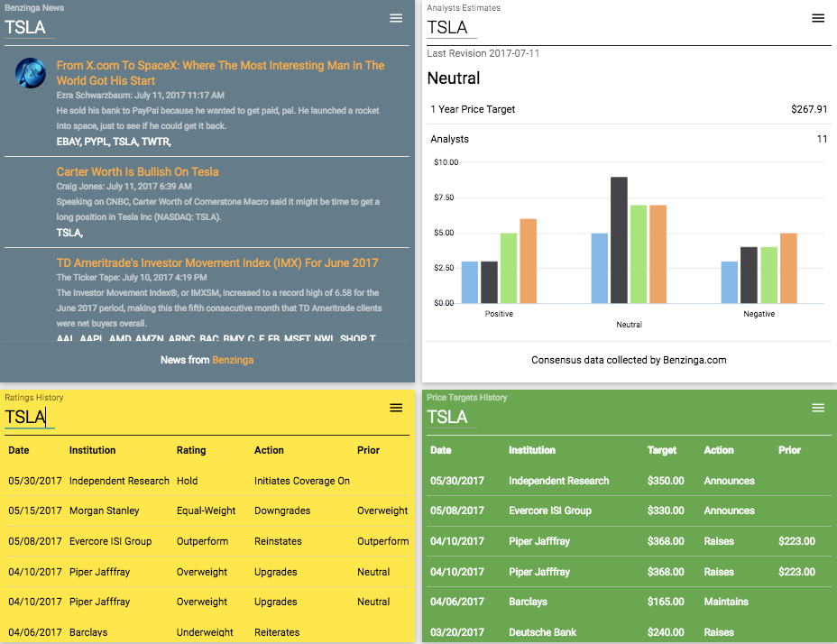Click the Action header in Ratings History
Viewport: 837px width, 644px height.
269,450
